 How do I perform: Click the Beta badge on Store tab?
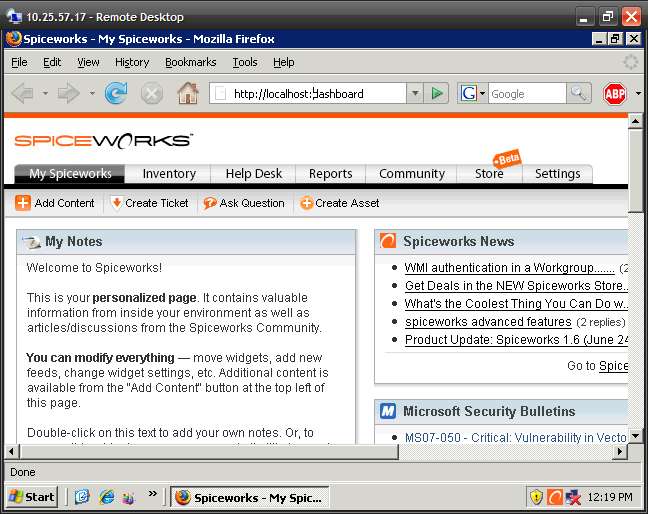tap(507, 158)
